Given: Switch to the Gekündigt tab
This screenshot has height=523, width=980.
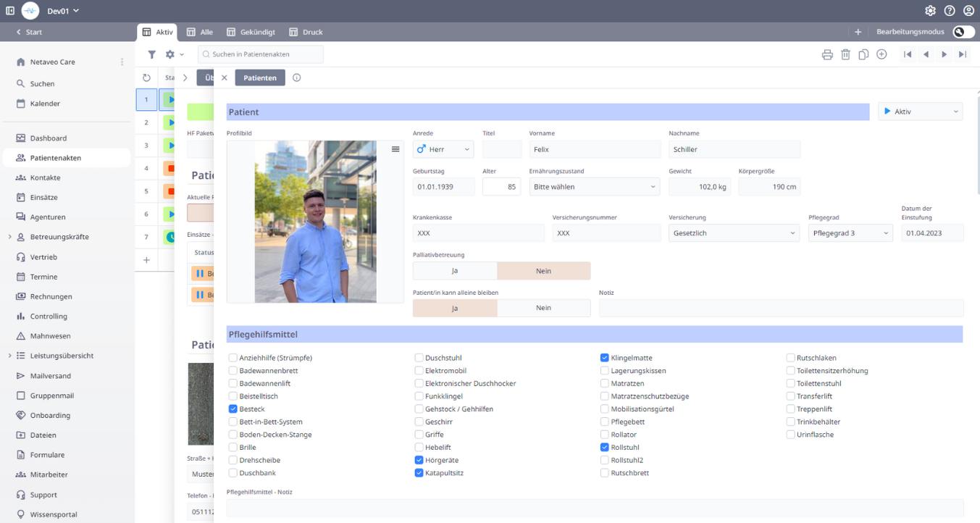Looking at the screenshot, I should tap(251, 32).
